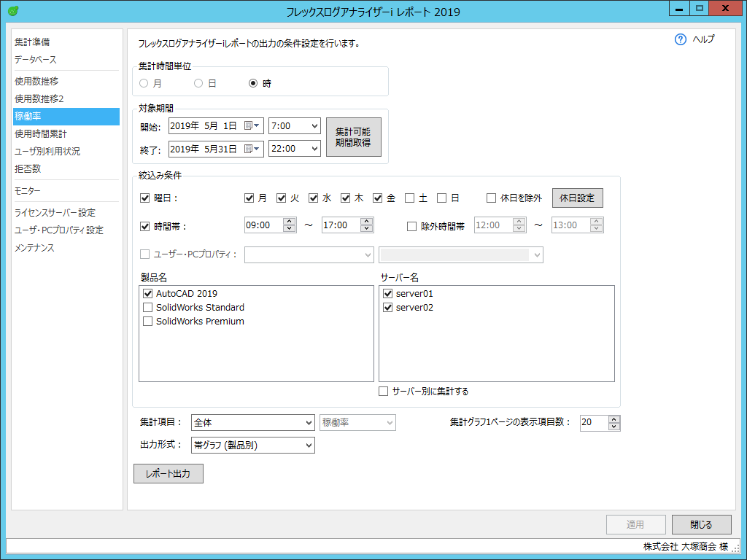747x560 pixels.
Task: Check SolidWorks Standard product
Action: pyautogui.click(x=147, y=307)
